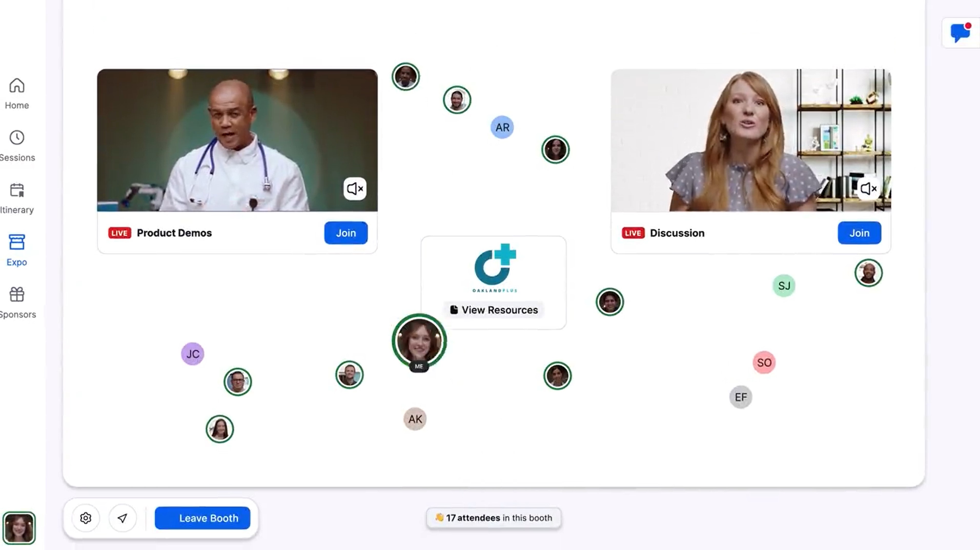Select attendee avatar labeled AR

click(x=502, y=127)
